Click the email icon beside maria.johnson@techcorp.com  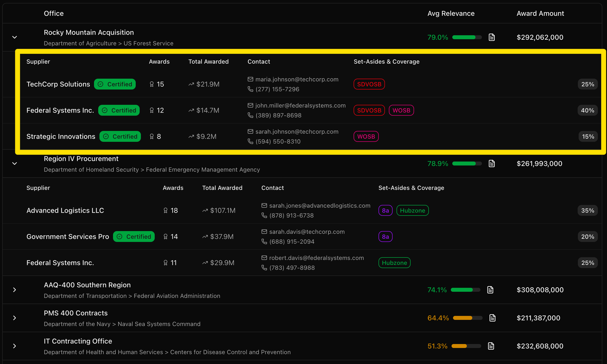coord(250,79)
